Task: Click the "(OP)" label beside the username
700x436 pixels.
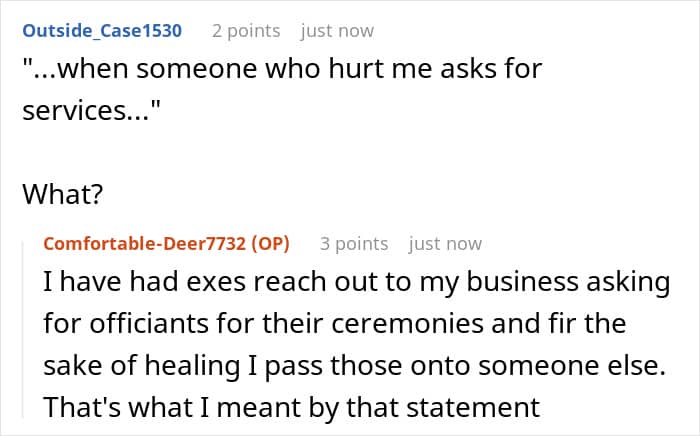Action: click(272, 244)
